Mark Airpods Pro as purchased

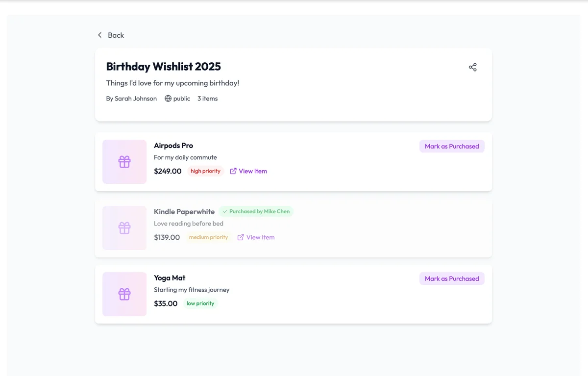(451, 146)
